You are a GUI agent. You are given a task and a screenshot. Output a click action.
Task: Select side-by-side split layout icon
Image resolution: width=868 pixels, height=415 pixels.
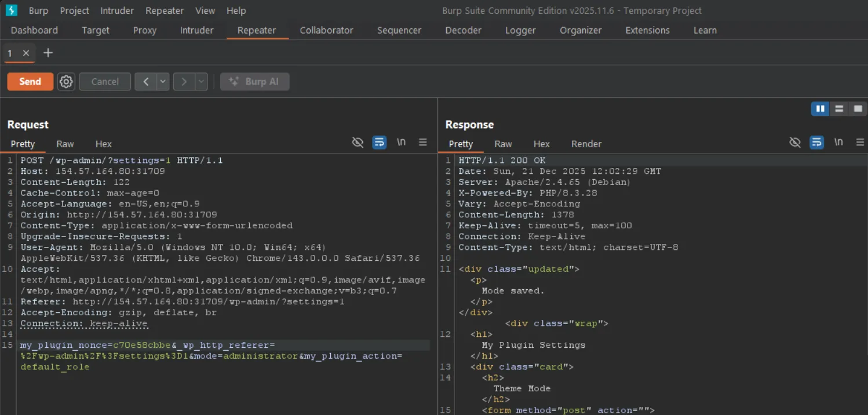pos(820,108)
